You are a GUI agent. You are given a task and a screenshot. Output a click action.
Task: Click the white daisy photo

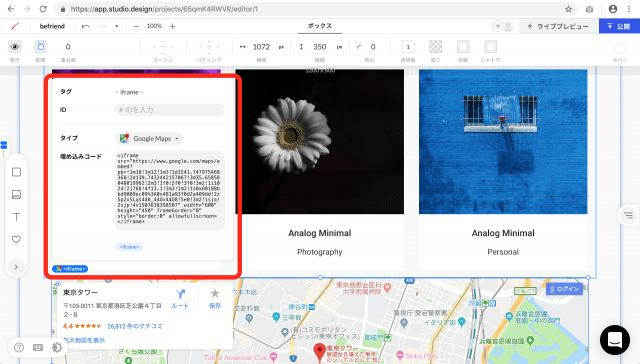(x=320, y=142)
